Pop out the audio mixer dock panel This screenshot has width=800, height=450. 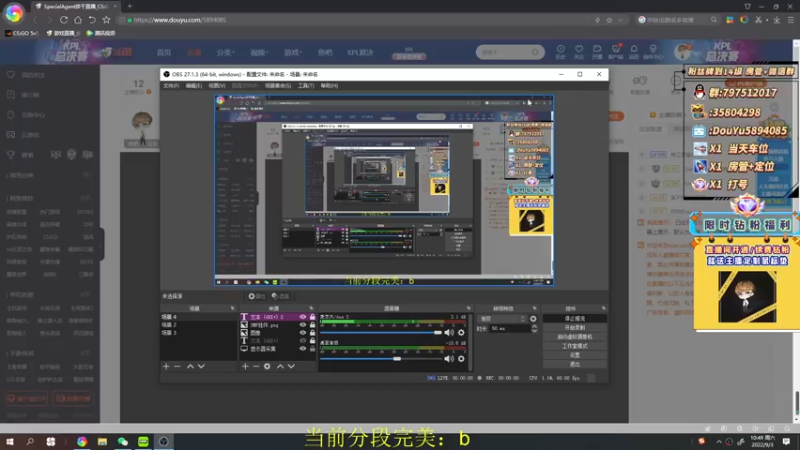point(468,308)
